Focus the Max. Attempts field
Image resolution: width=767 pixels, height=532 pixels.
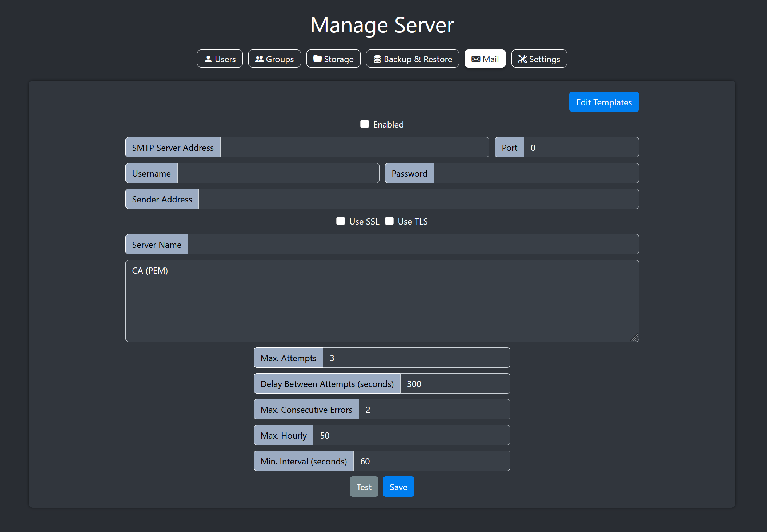(x=416, y=358)
